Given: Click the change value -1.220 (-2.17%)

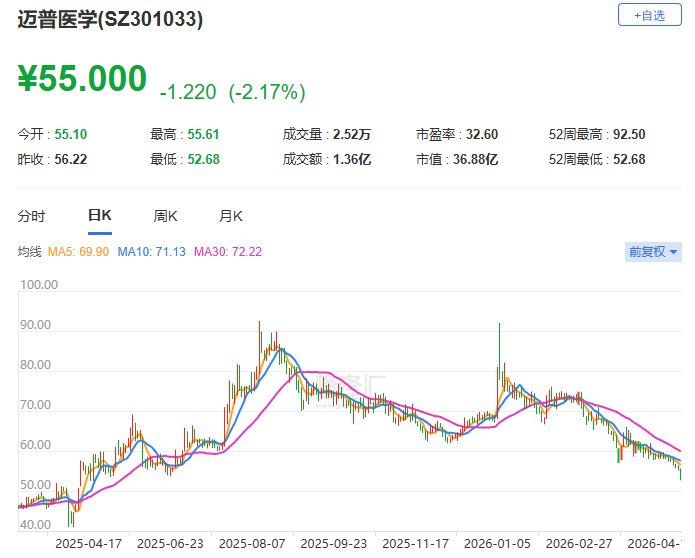Looking at the screenshot, I should pos(232,92).
